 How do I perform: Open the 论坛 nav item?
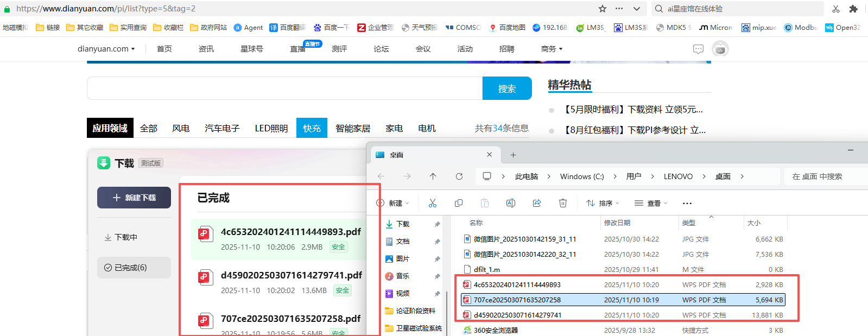[381, 49]
